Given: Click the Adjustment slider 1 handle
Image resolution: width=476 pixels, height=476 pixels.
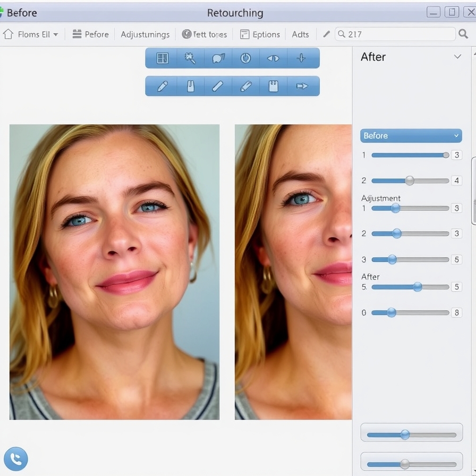Looking at the screenshot, I should [x=395, y=208].
